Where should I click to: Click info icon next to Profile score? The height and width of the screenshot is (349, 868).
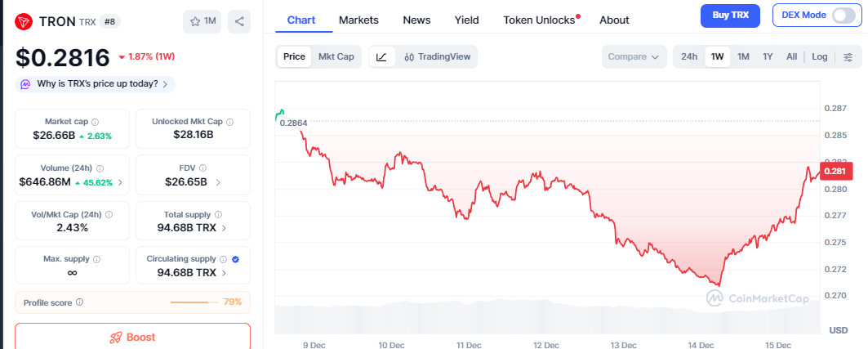coord(79,302)
